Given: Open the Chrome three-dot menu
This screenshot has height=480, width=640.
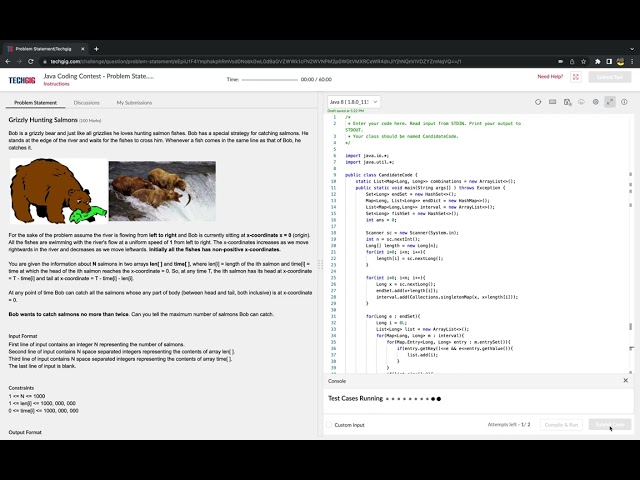Looking at the screenshot, I should coord(632,62).
